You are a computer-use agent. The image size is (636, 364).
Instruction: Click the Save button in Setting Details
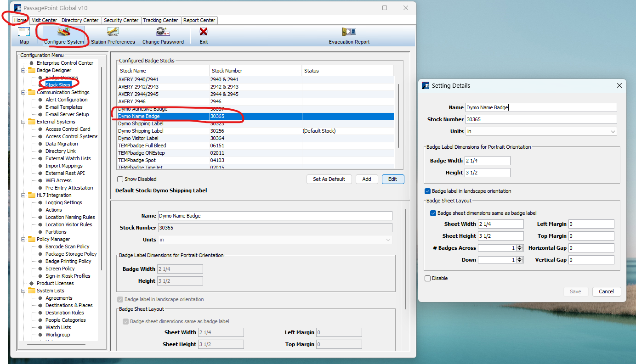(575, 291)
